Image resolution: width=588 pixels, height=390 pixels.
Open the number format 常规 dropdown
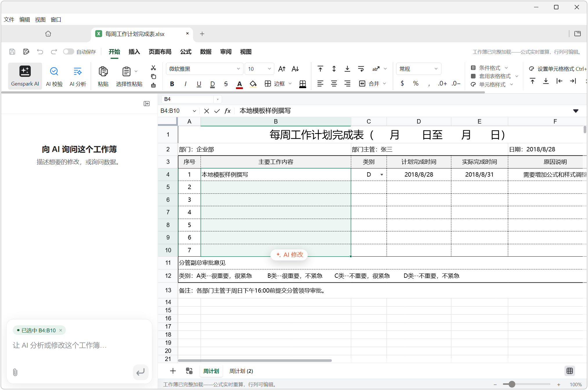tap(419, 69)
